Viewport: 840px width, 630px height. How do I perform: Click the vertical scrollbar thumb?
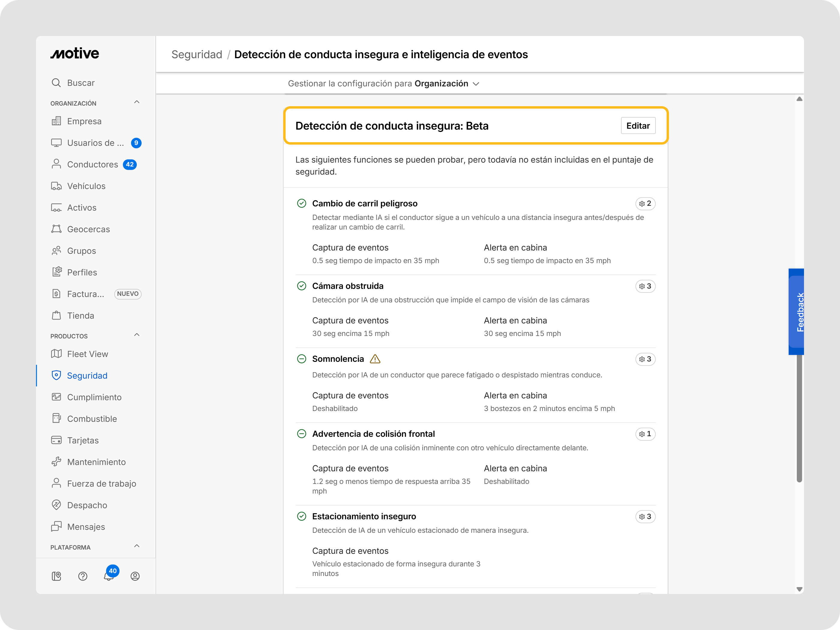(x=799, y=418)
